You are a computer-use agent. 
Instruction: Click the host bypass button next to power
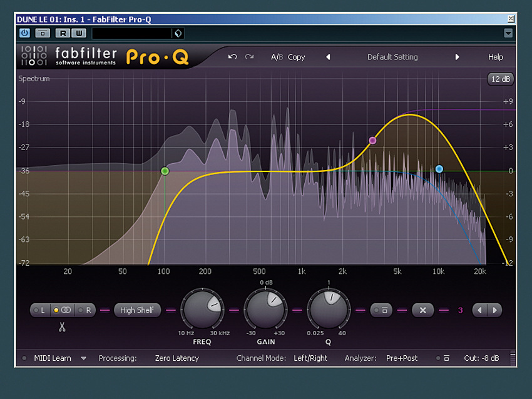[43, 33]
